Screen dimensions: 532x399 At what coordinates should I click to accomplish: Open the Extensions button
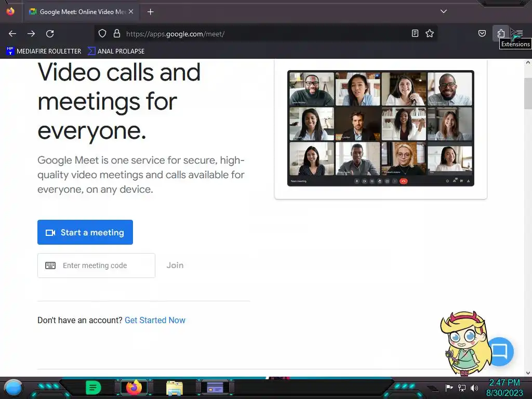501,33
